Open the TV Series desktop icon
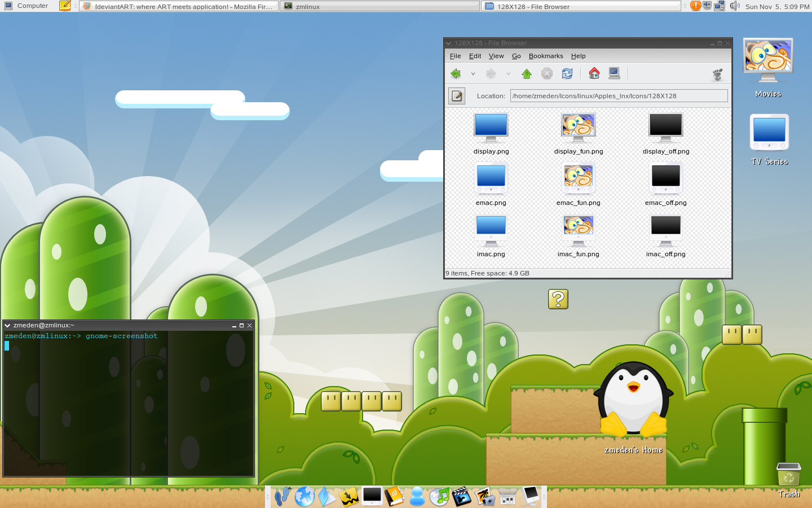 pyautogui.click(x=769, y=139)
